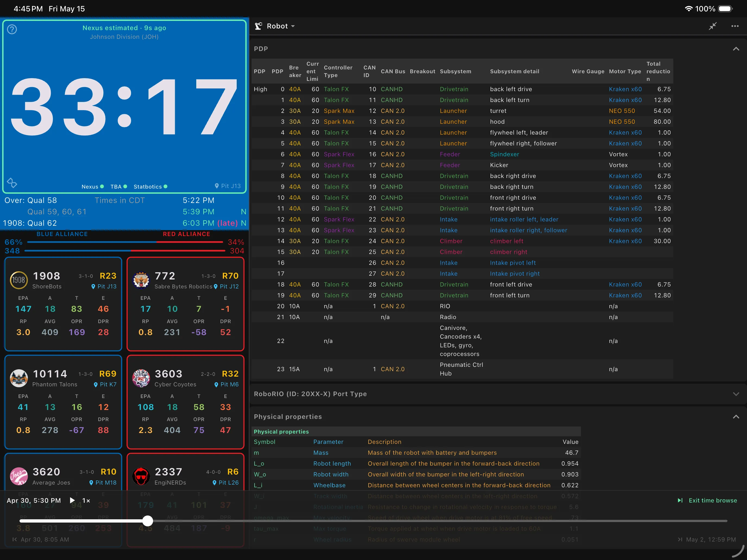Click the 3620 Average Joes team logo

pyautogui.click(x=18, y=476)
